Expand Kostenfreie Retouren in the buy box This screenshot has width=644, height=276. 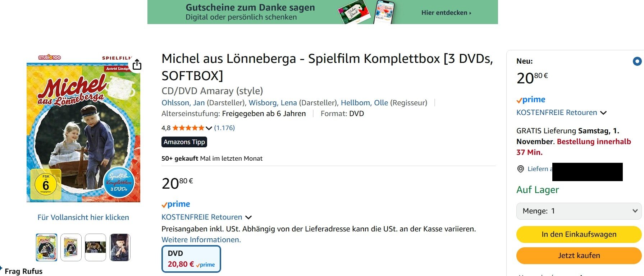pyautogui.click(x=603, y=113)
